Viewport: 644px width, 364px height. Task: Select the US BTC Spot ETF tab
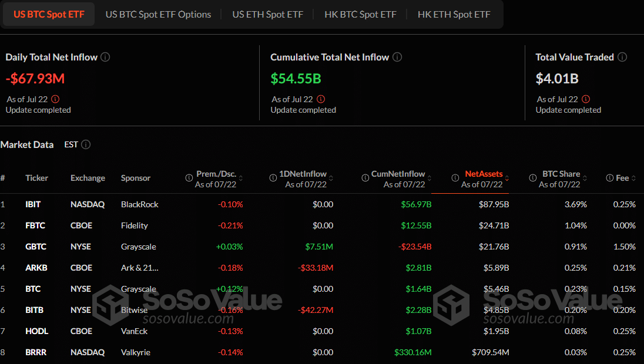tap(49, 14)
